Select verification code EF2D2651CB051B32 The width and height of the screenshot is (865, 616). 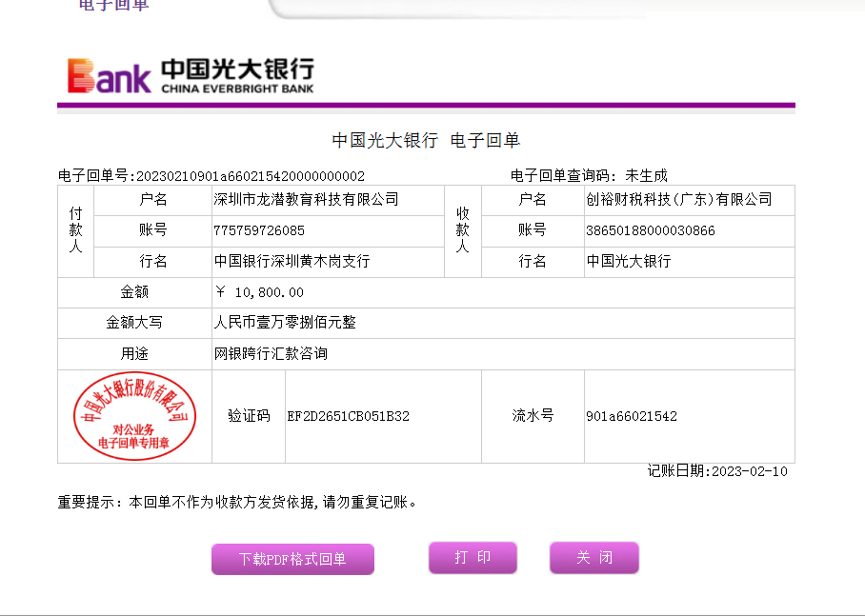[x=348, y=416]
